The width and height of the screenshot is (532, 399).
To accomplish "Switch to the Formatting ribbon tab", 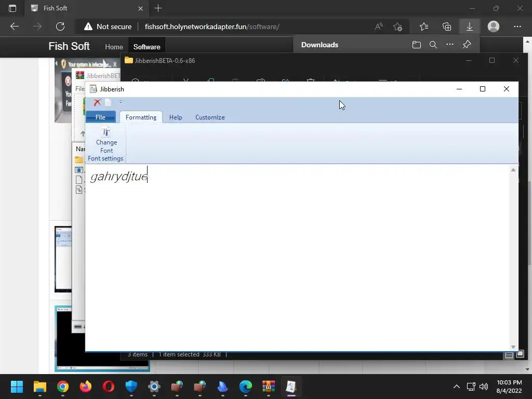I will click(141, 117).
